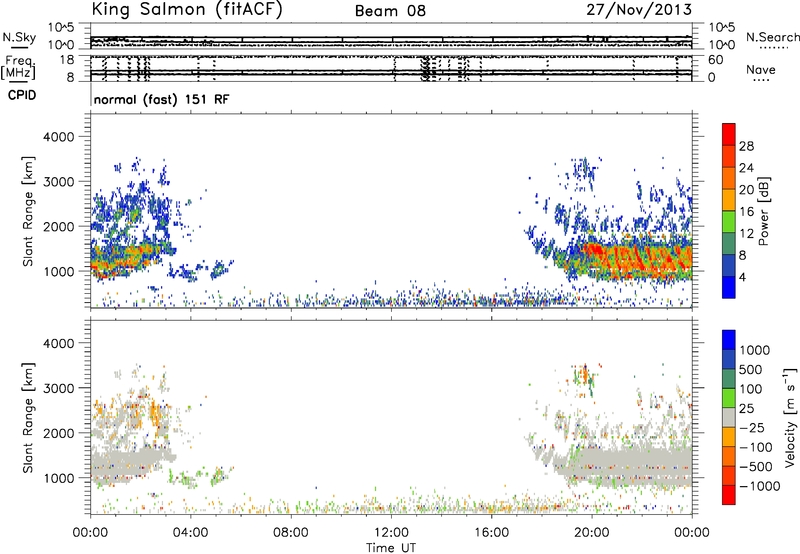
Task: Click the 60 tick on Nave axis
Action: coord(715,60)
